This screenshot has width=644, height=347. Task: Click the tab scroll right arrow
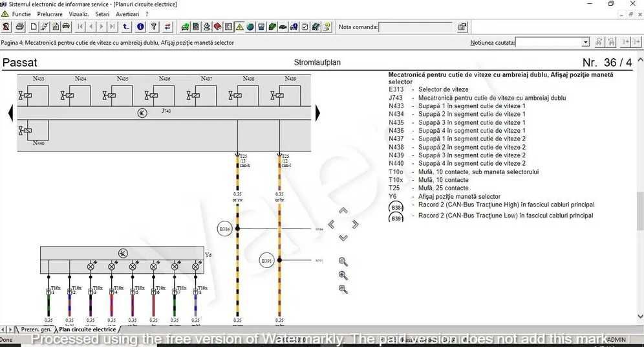tap(11, 330)
